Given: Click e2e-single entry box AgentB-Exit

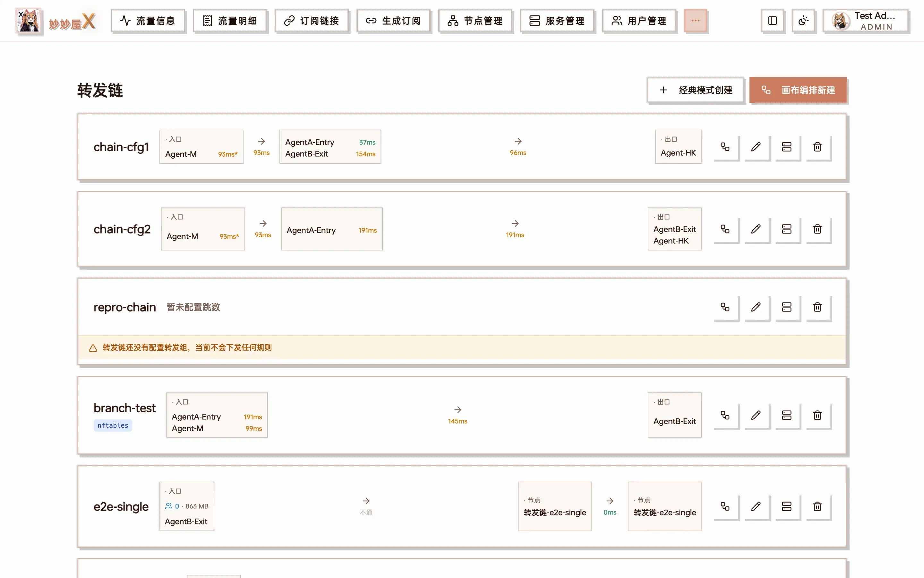Looking at the screenshot, I should pos(186,506).
